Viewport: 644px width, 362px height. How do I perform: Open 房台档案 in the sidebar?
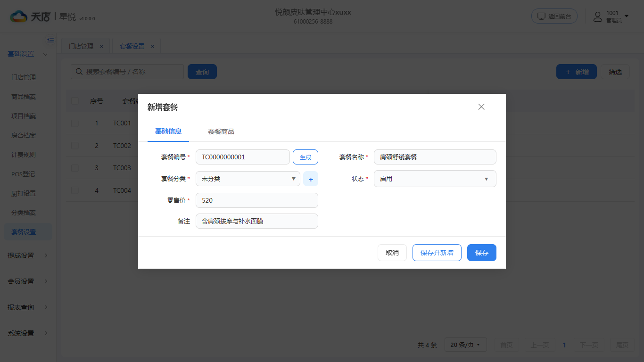[x=24, y=135]
